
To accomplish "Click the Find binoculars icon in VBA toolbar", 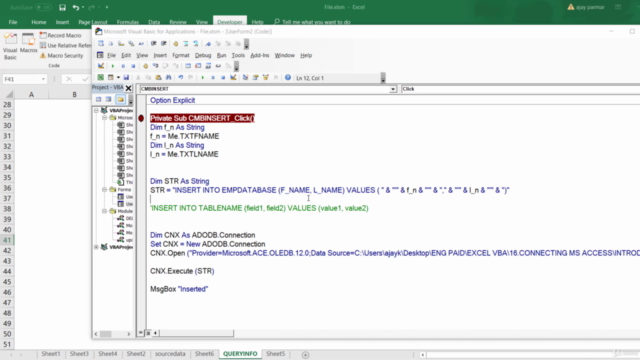I will pos(169,78).
